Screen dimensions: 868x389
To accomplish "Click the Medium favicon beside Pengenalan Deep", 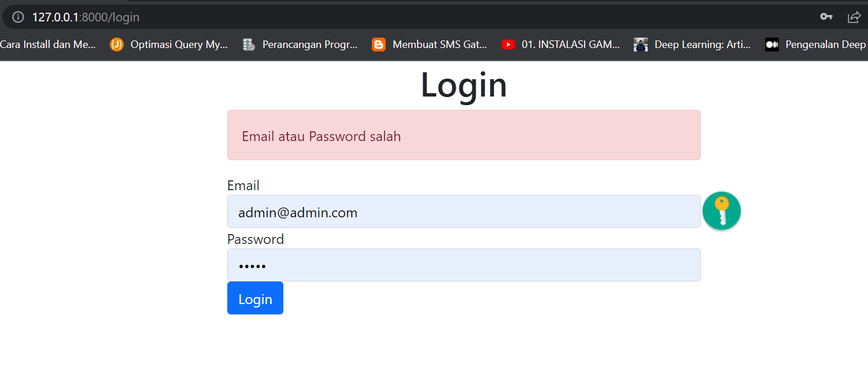I will coord(772,45).
